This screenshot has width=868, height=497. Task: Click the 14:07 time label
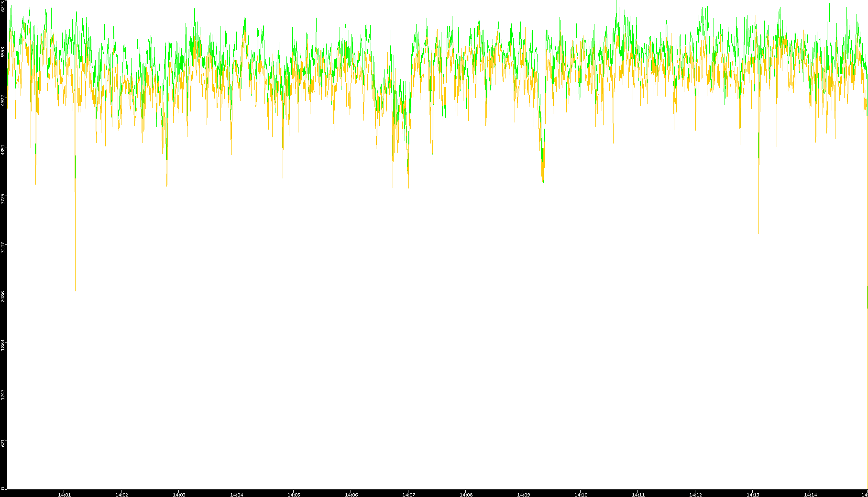[x=408, y=495]
